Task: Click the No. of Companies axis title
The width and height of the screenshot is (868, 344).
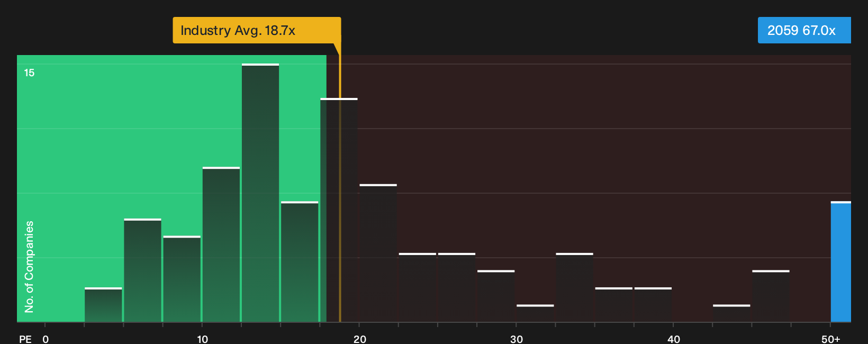Action: pyautogui.click(x=29, y=266)
